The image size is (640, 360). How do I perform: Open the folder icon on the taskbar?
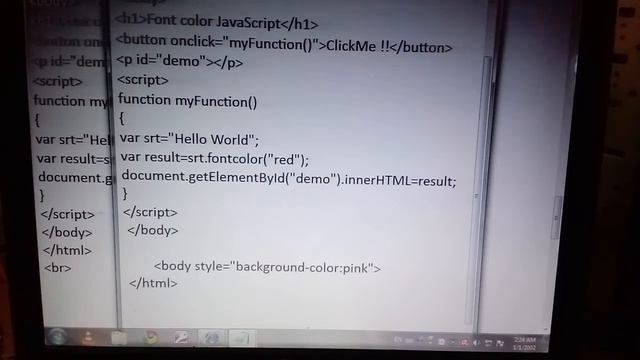point(119,338)
